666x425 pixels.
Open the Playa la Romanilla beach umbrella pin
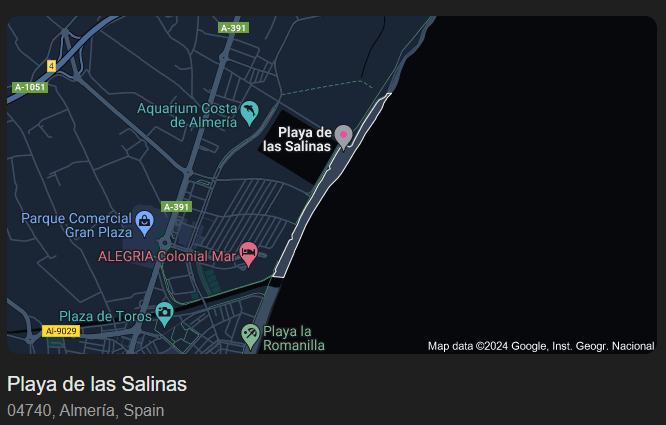click(250, 337)
